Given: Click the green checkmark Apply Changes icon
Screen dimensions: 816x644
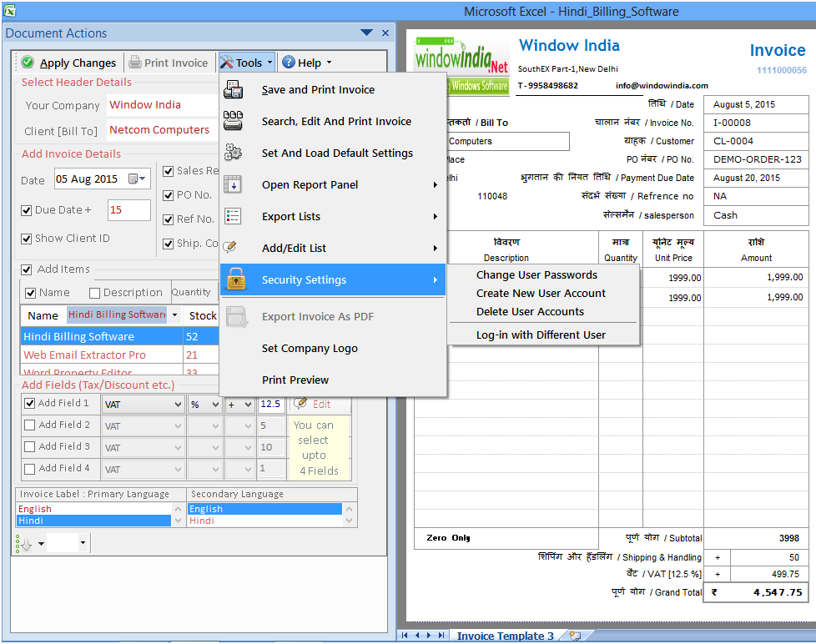Looking at the screenshot, I should pyautogui.click(x=28, y=63).
